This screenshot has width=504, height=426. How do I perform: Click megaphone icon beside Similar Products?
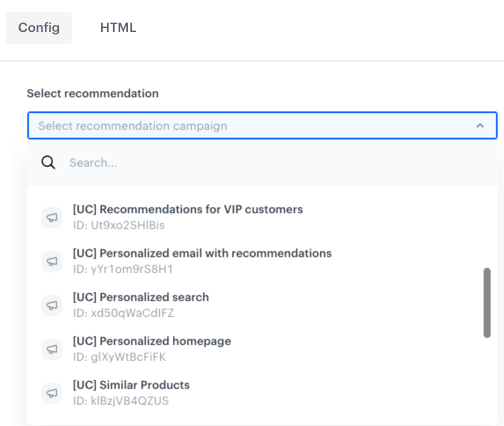pyautogui.click(x=52, y=393)
